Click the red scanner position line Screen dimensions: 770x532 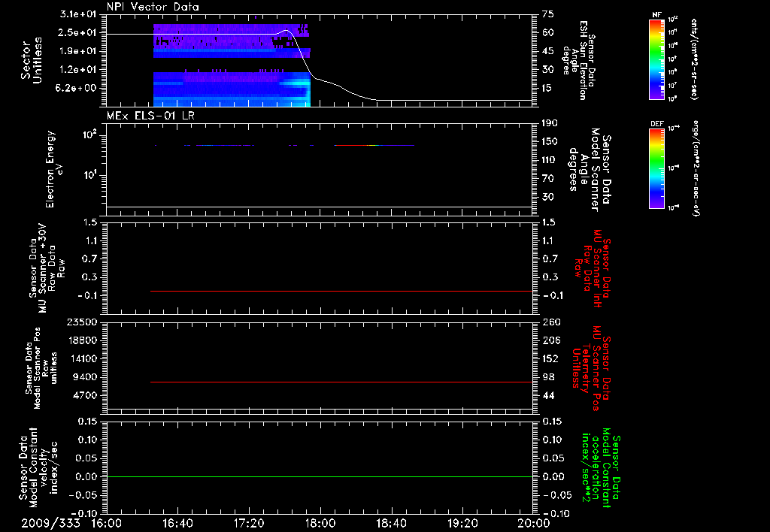click(x=341, y=382)
